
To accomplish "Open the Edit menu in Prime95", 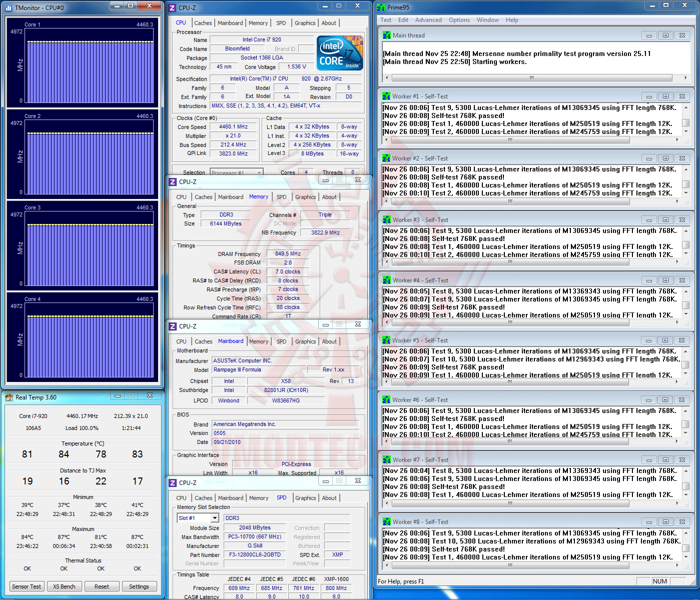I will click(403, 20).
